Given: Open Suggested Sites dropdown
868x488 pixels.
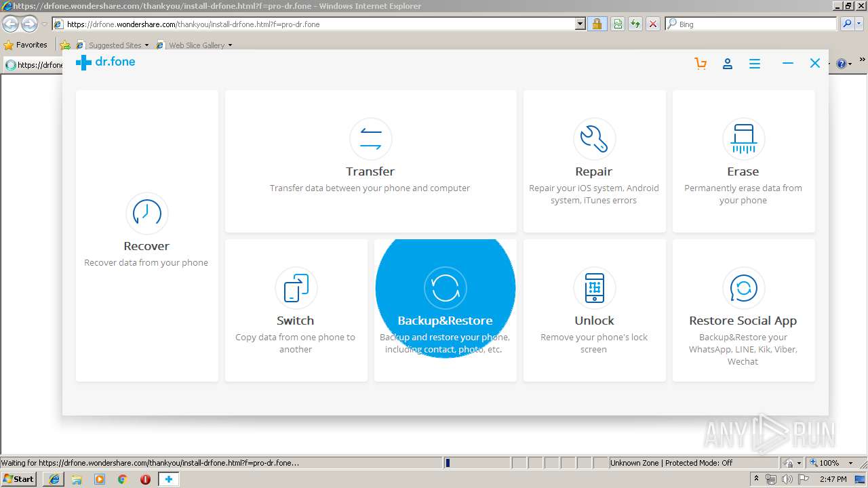Looking at the screenshot, I should (113, 45).
